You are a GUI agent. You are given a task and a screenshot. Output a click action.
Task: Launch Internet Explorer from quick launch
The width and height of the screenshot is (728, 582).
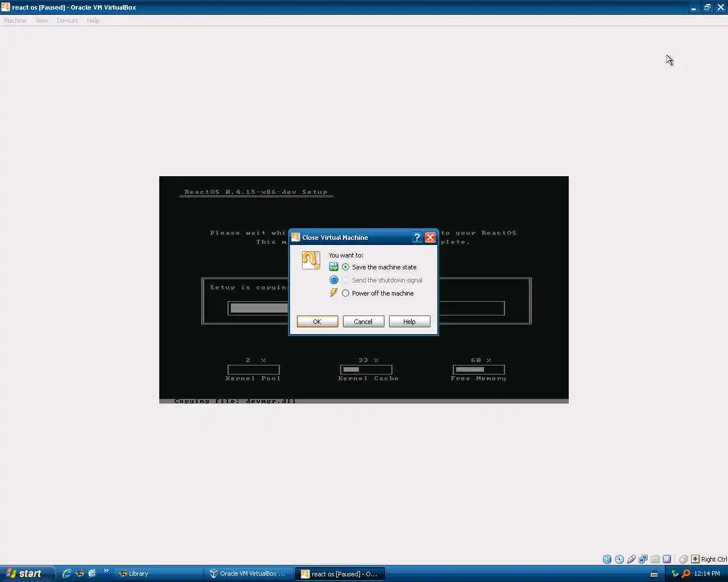67,573
